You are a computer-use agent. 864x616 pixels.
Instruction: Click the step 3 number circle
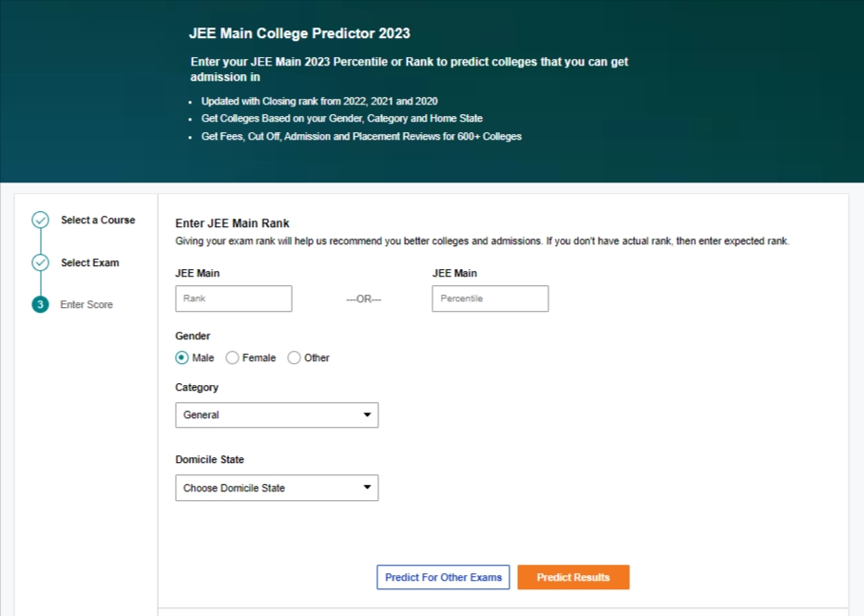tap(40, 305)
